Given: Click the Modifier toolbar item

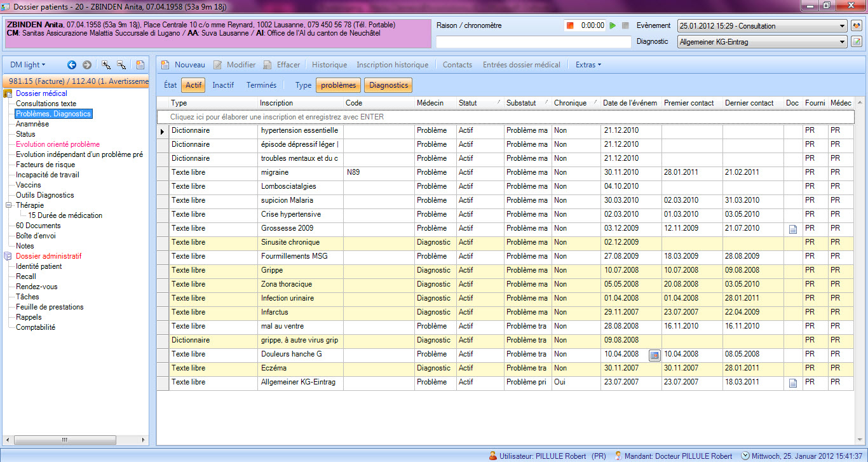Looking at the screenshot, I should coord(234,65).
